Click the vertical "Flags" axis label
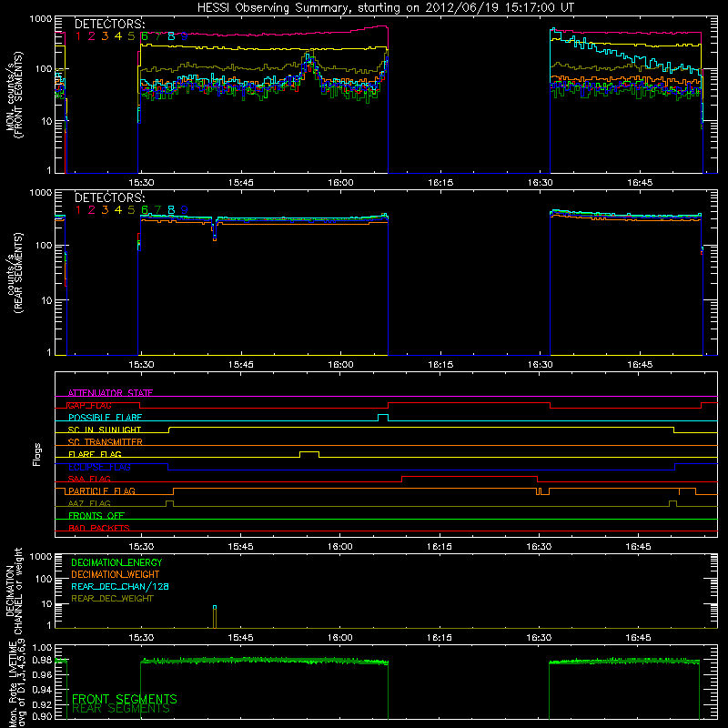This screenshot has width=728, height=728. pyautogui.click(x=36, y=454)
